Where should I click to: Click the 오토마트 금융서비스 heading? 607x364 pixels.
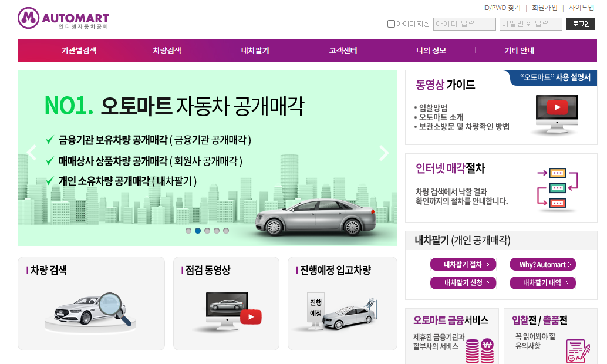tap(451, 320)
